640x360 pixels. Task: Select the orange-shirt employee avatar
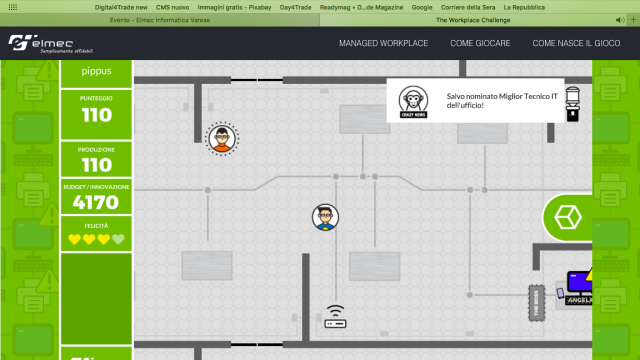click(222, 139)
